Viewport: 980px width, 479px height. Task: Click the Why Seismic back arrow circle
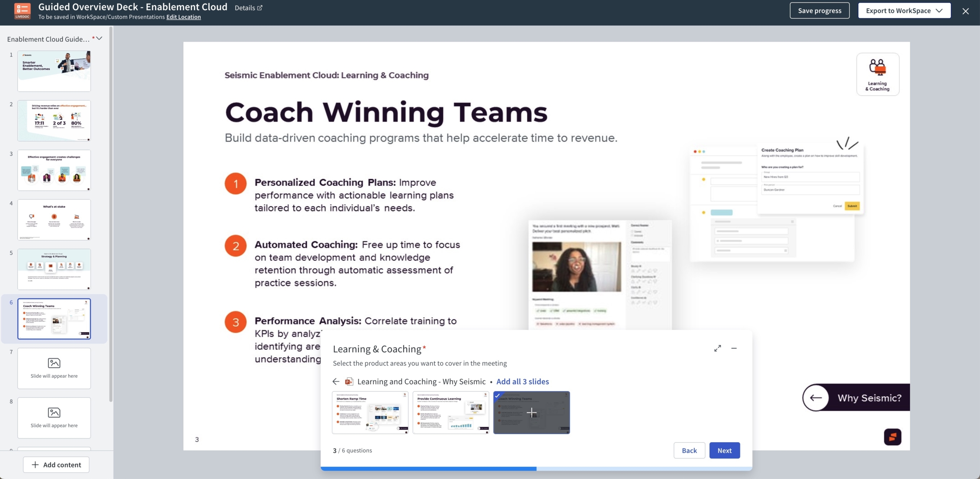point(816,398)
